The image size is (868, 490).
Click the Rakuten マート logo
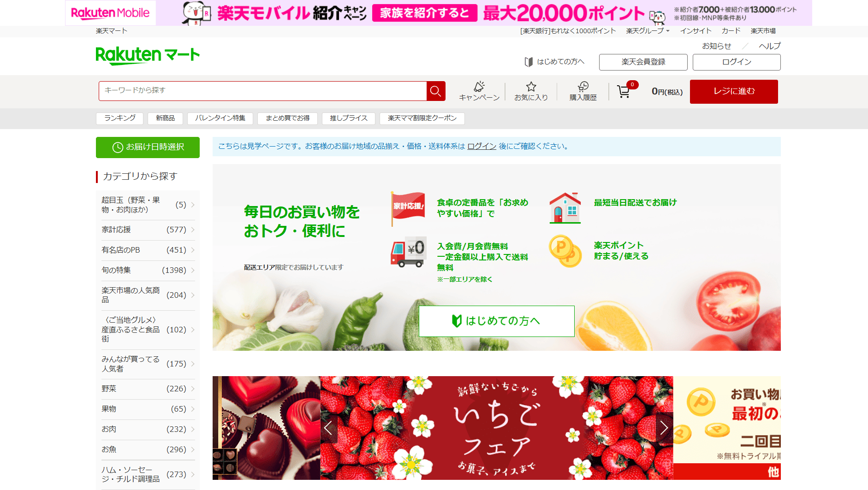pyautogui.click(x=147, y=54)
